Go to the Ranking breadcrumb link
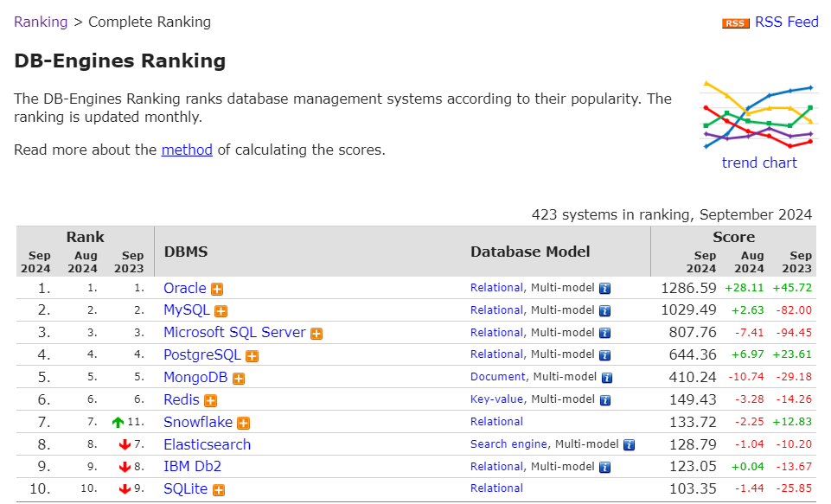This screenshot has height=504, width=831. coord(41,22)
